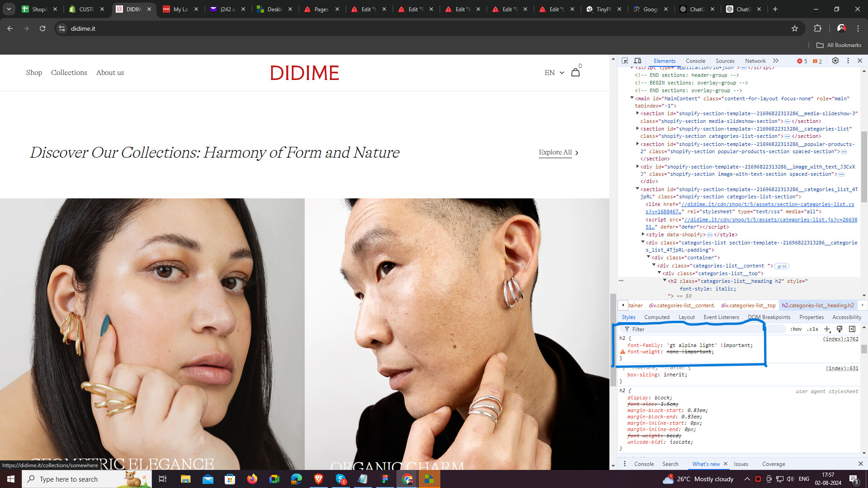Viewport: 868px width, 488px height.
Task: Open Coverage drawer tab
Action: pyautogui.click(x=774, y=464)
